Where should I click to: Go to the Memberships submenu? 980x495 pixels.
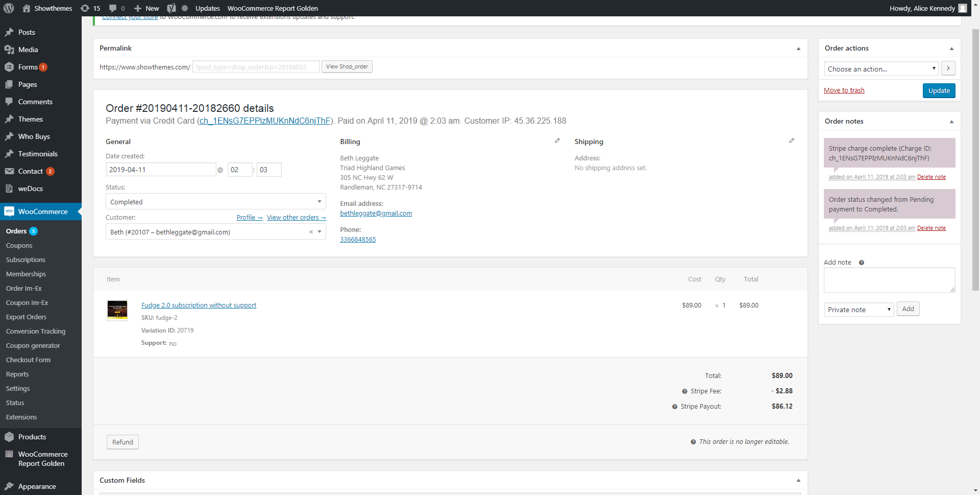tap(26, 274)
